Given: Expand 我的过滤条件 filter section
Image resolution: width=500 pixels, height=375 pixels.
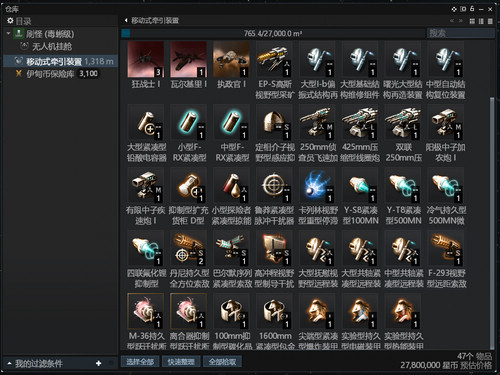Looking at the screenshot, I should [10, 363].
